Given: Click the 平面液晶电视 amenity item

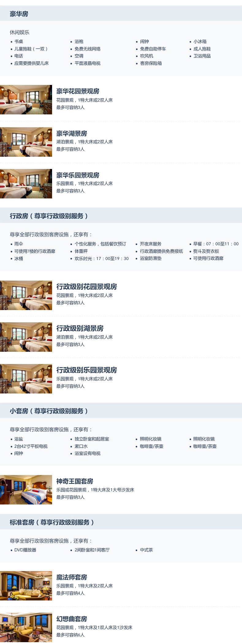Looking at the screenshot, I should click(88, 63).
